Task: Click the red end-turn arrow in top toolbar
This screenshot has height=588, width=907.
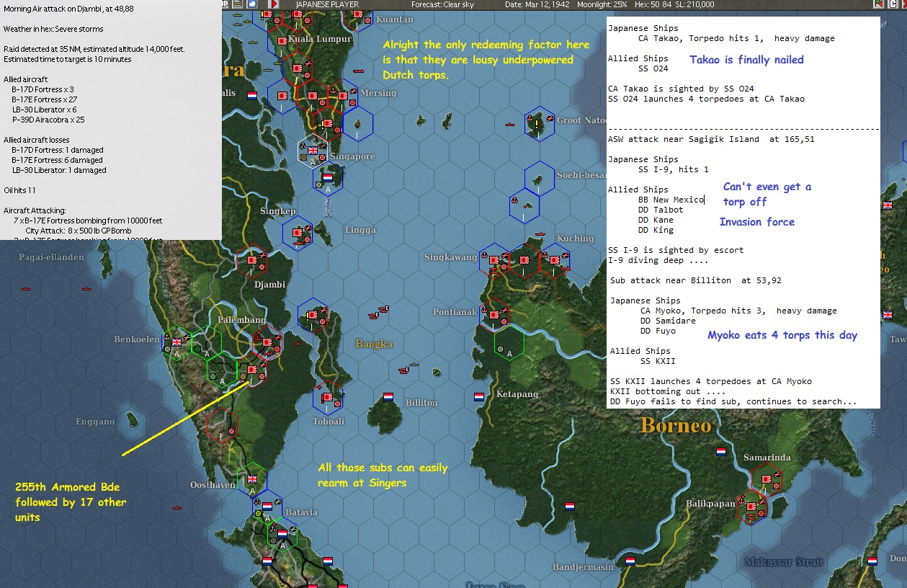Action: tap(274, 4)
